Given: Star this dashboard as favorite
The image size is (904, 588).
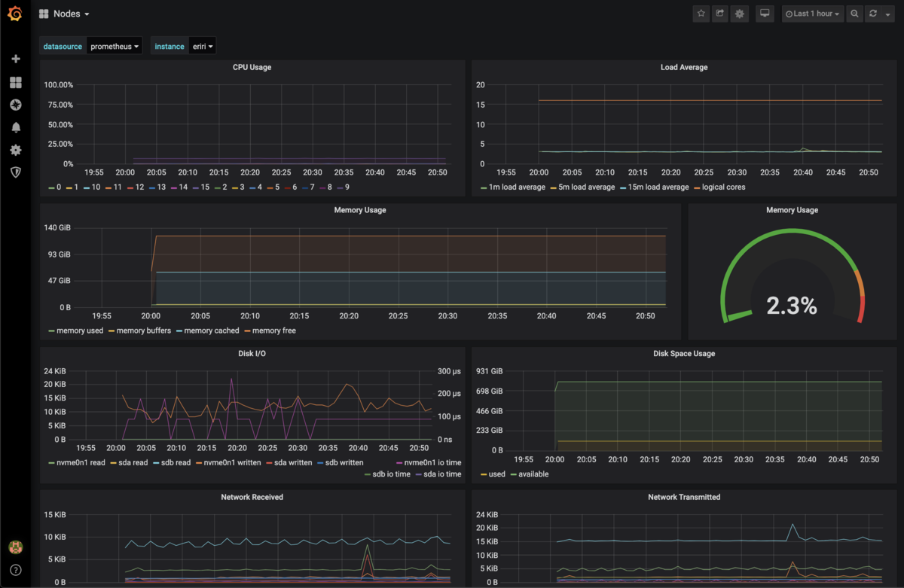Looking at the screenshot, I should coord(701,14).
